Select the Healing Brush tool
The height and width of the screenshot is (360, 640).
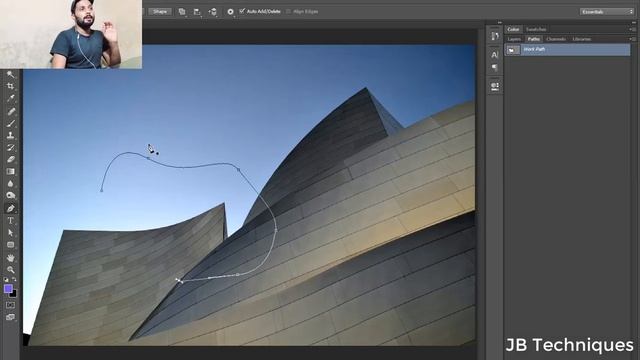11,111
